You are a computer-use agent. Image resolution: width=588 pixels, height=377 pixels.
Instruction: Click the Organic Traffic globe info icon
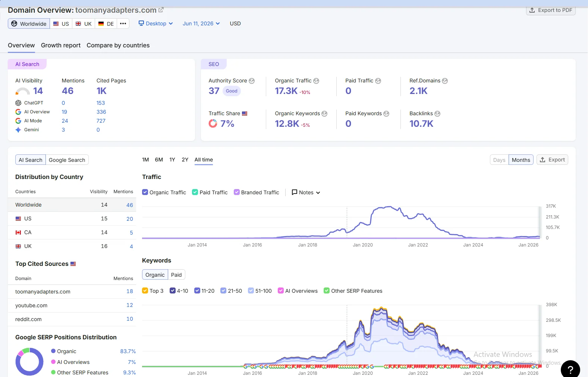316,81
